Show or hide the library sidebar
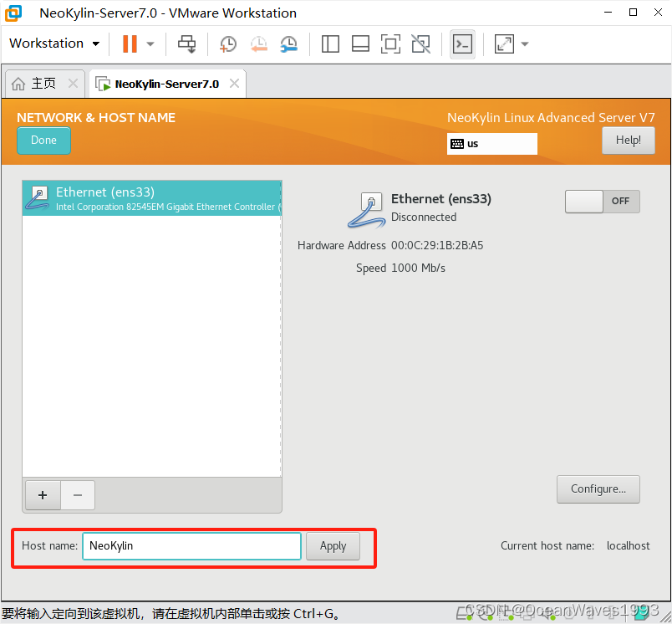The height and width of the screenshot is (624, 672). [330, 43]
